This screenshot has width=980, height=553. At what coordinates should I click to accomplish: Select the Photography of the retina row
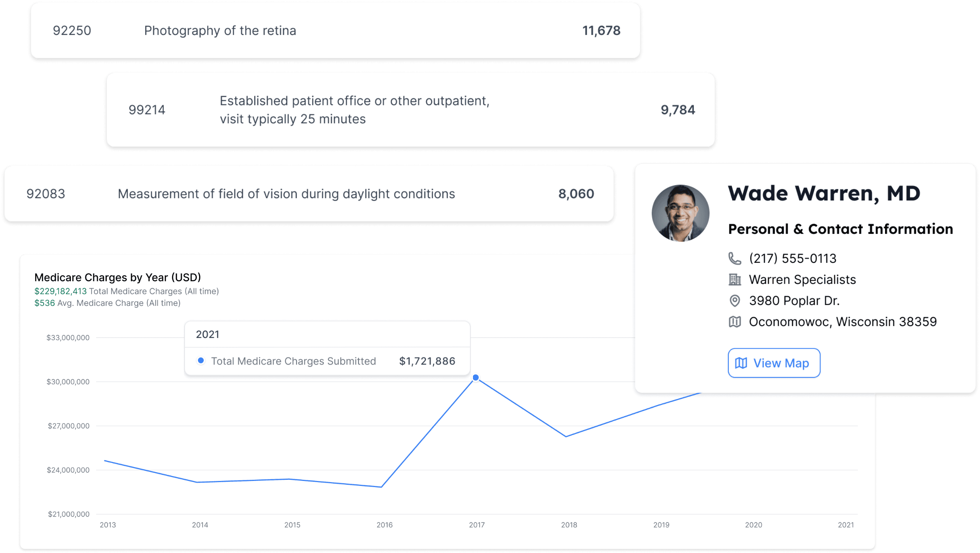pyautogui.click(x=335, y=31)
